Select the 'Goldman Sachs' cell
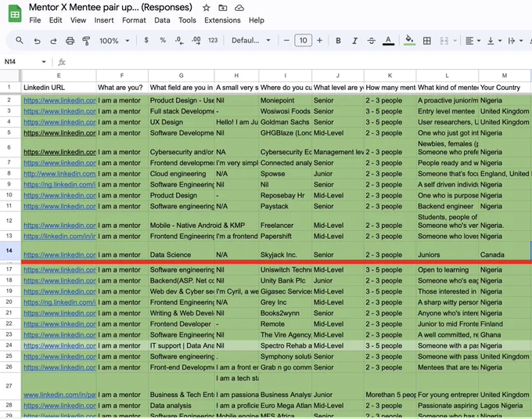This screenshot has height=419, width=532. [285, 122]
